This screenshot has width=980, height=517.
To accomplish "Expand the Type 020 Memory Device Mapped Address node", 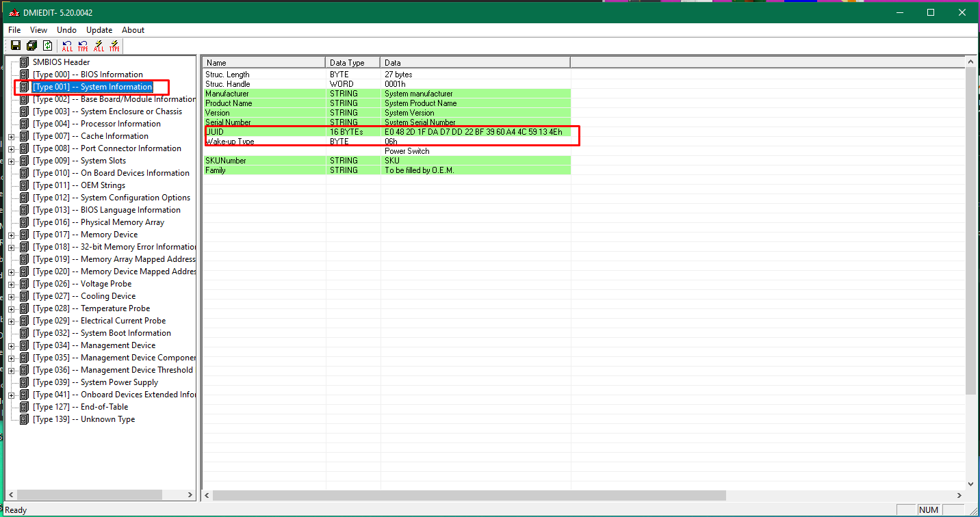I will (11, 271).
